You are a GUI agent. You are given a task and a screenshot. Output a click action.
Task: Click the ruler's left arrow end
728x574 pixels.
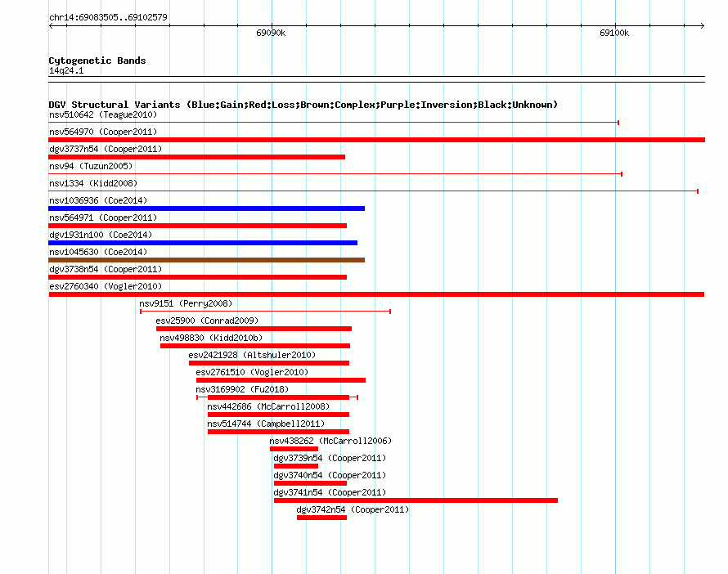pos(51,25)
